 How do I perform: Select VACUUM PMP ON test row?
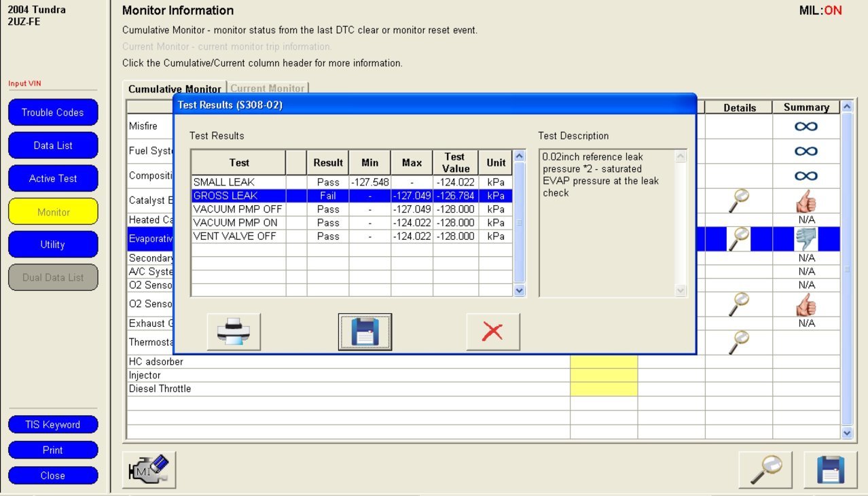point(351,223)
